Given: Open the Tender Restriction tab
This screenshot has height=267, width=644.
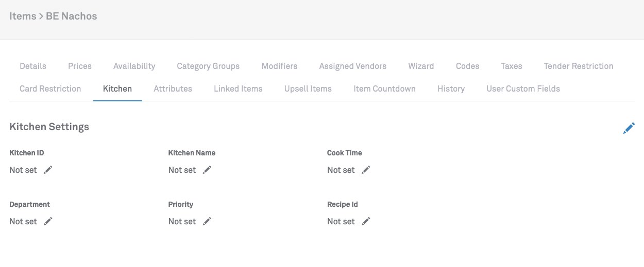Looking at the screenshot, I should coord(578,66).
